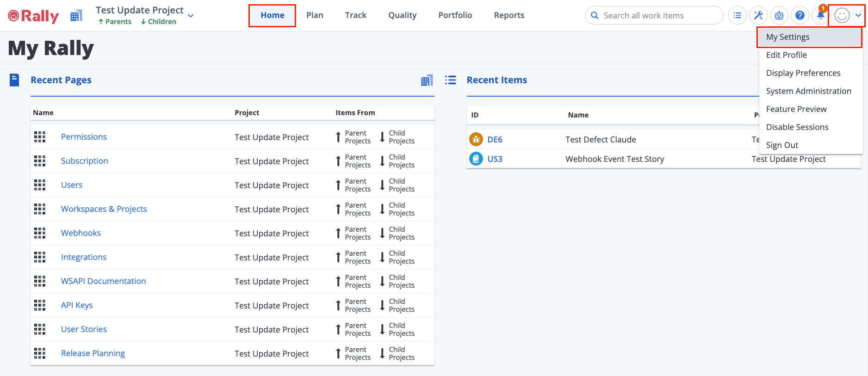
Task: Focus the Search all work items field
Action: pos(654,15)
